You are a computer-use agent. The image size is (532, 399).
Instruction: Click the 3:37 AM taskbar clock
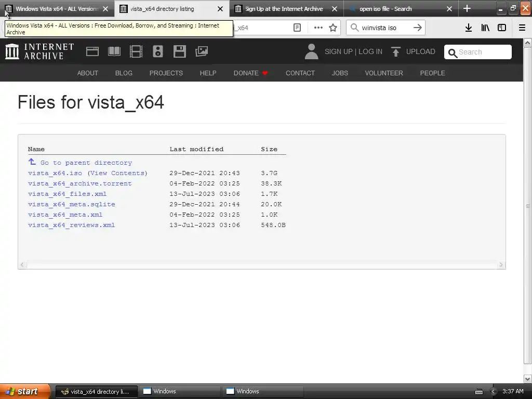513,392
